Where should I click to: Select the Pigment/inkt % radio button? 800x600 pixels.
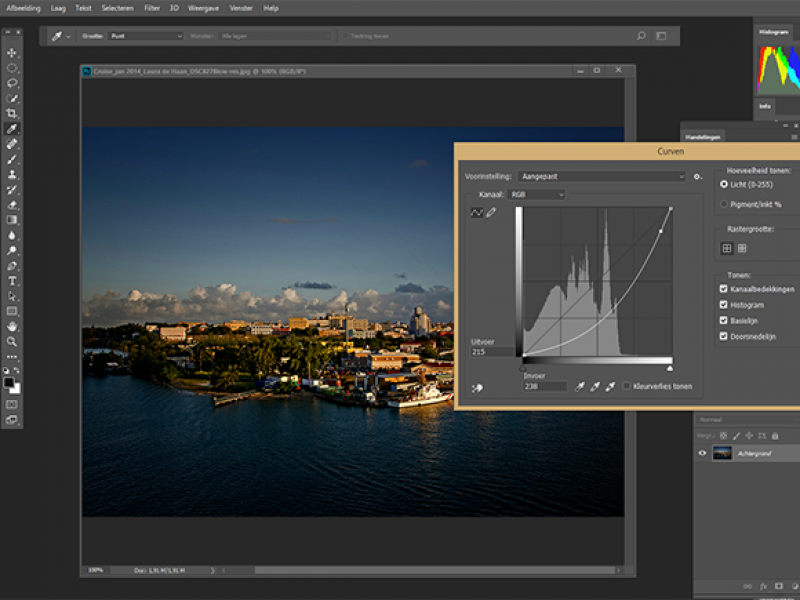tap(724, 204)
